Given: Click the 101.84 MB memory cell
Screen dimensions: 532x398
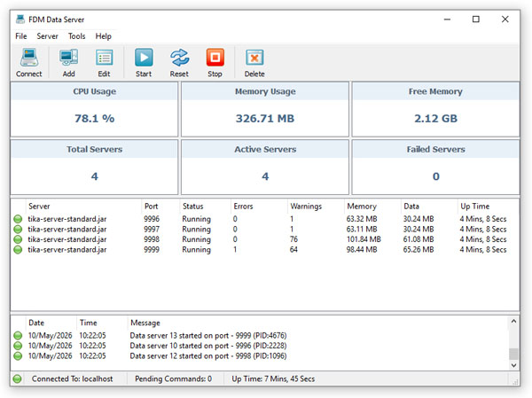Looking at the screenshot, I should pos(364,239).
